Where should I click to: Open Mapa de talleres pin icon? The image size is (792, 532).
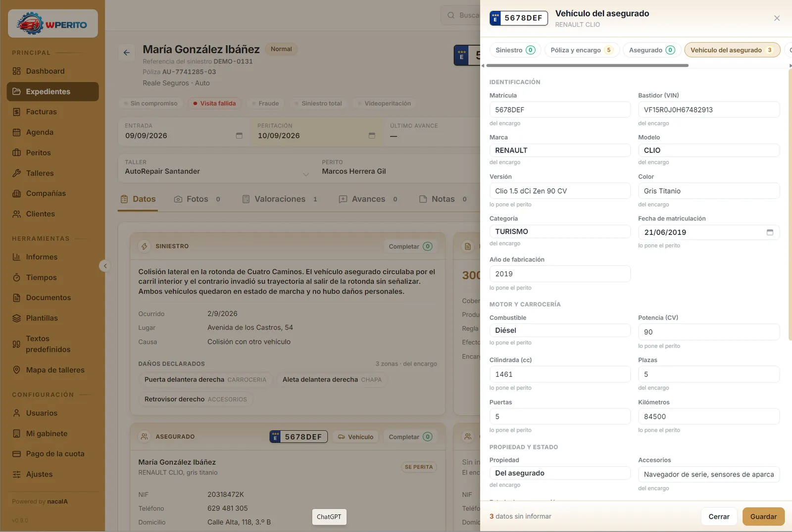(16, 370)
